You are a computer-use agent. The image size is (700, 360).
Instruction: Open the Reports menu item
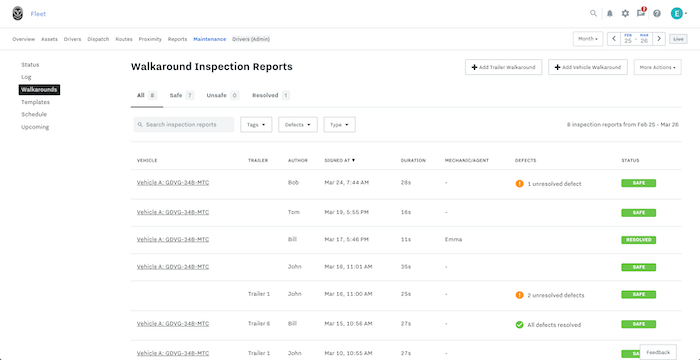[177, 39]
